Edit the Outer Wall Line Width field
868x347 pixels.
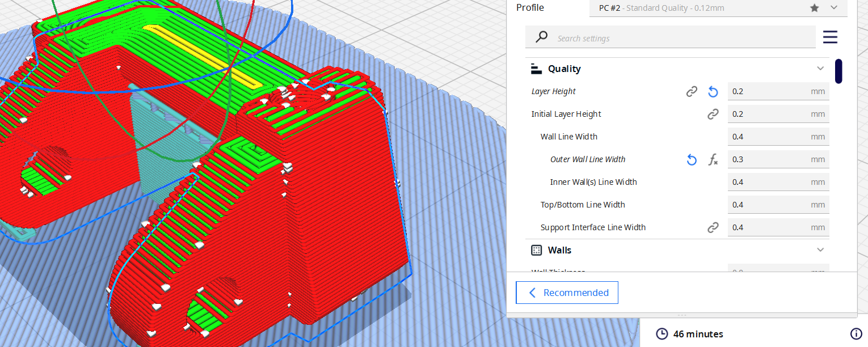778,159
